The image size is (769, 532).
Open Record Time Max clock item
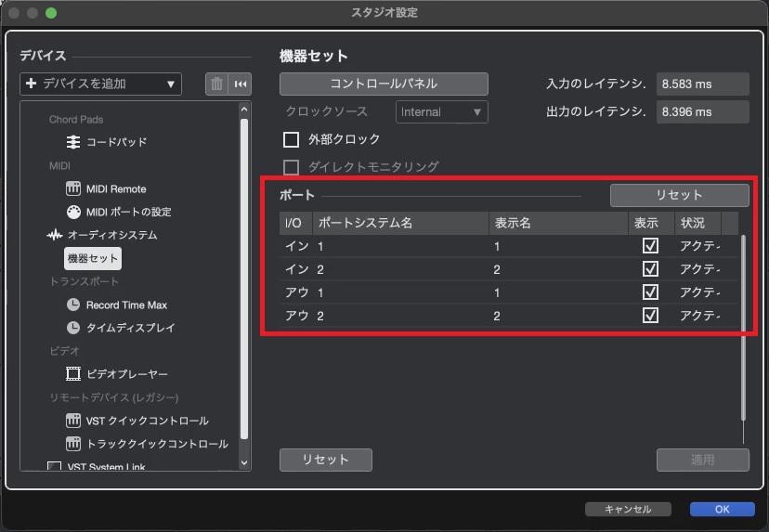(125, 305)
